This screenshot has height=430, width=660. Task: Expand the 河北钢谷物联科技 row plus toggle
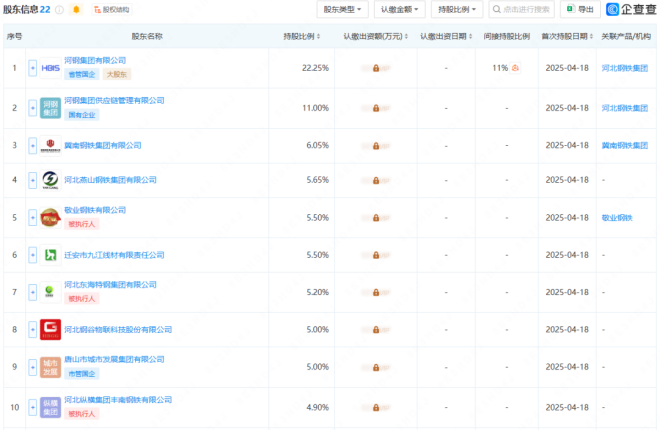coord(33,329)
